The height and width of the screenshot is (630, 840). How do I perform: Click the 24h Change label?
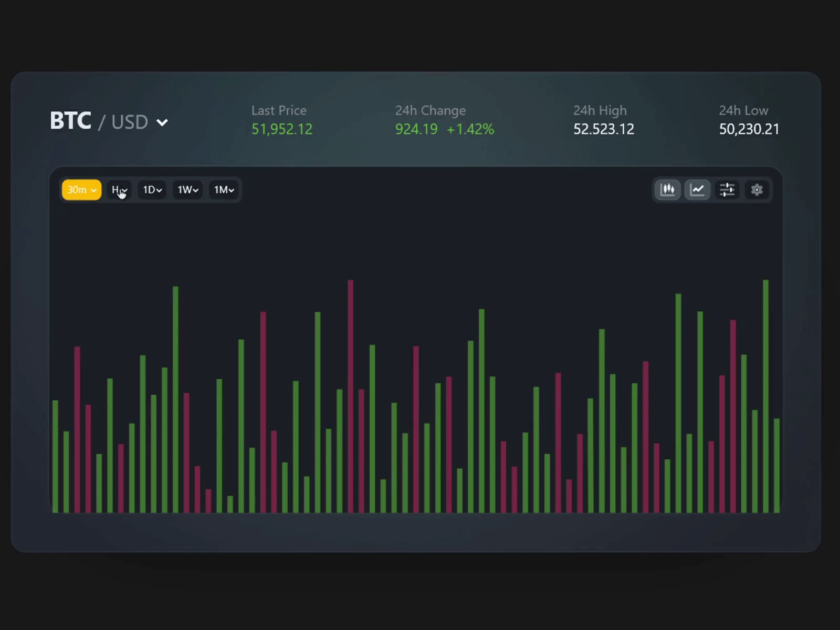430,110
